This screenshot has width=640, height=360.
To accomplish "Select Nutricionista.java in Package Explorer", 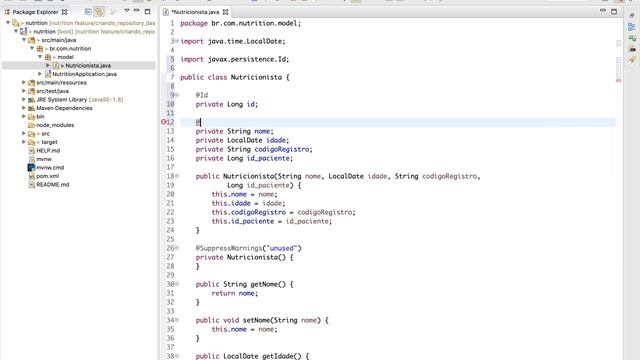I will (x=88, y=65).
